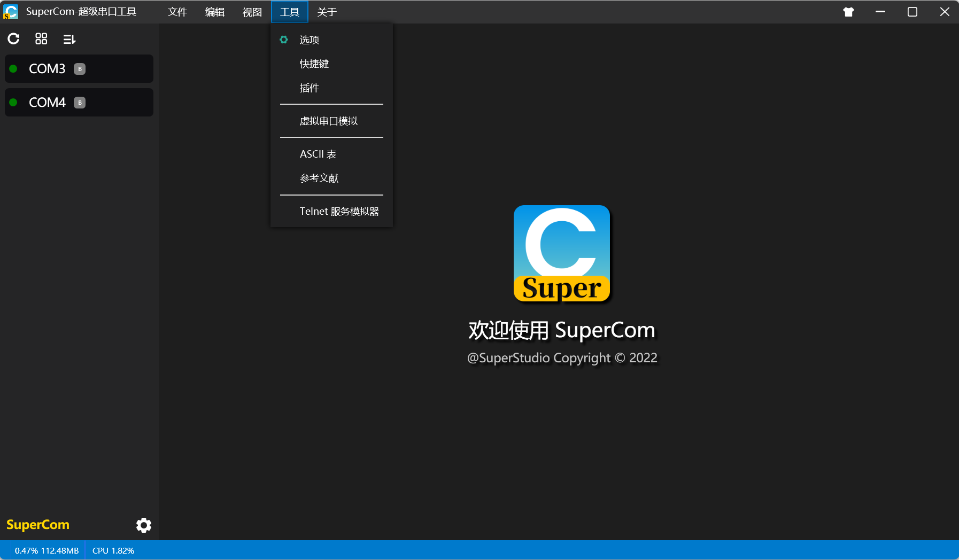Click the refresh ports icon
Image resolution: width=959 pixels, height=560 pixels.
click(x=13, y=38)
